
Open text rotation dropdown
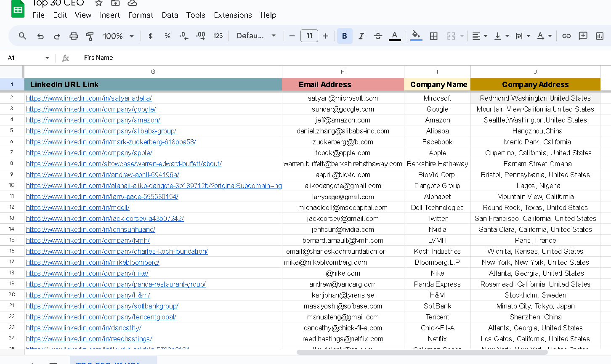(x=545, y=36)
